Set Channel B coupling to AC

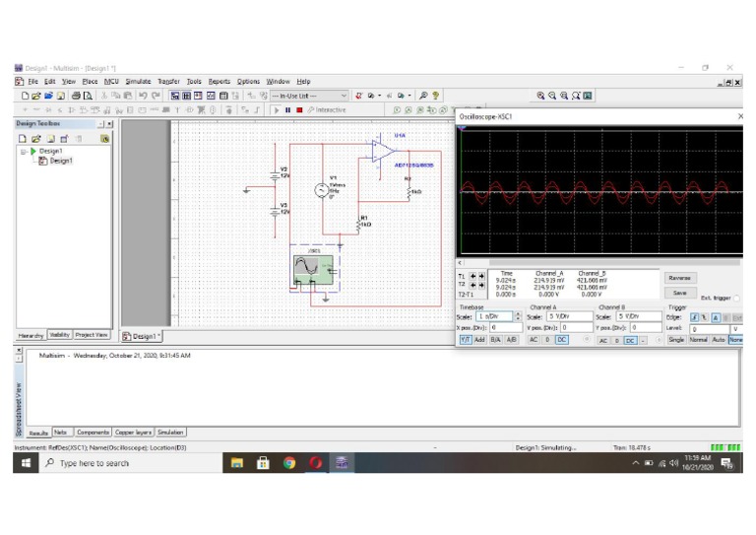click(x=603, y=339)
